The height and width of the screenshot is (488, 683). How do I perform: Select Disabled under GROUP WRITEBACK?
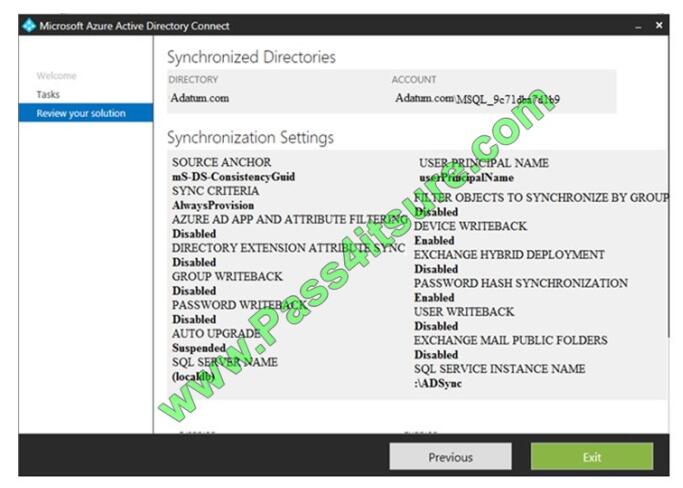click(x=194, y=291)
